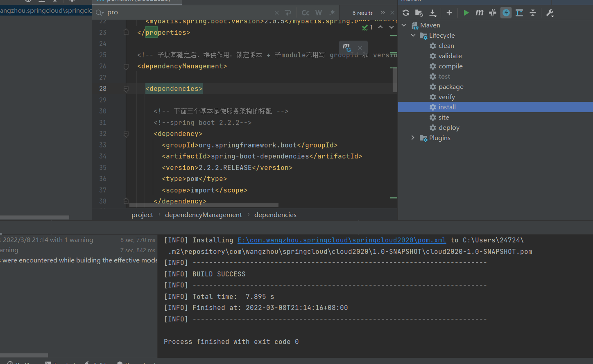
Task: Collapse the Maven root node
Action: (404, 25)
